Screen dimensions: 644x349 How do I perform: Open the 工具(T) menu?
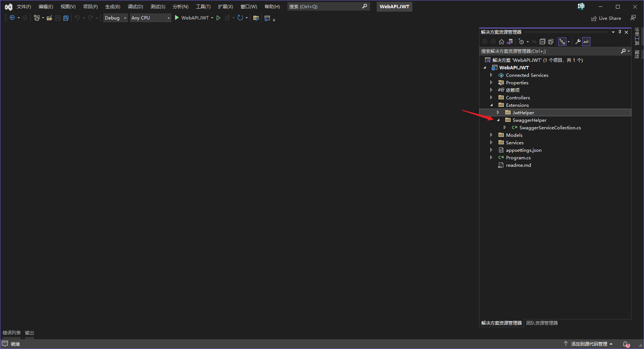click(203, 6)
